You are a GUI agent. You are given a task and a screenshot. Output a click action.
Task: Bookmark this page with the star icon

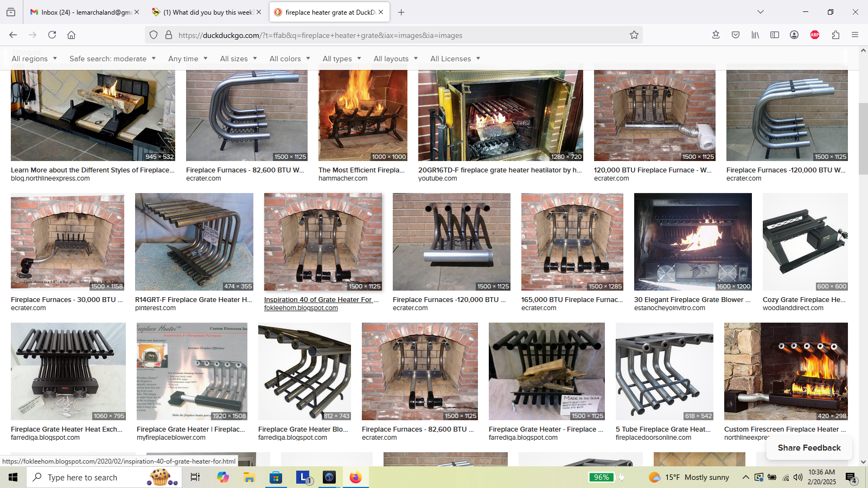[x=634, y=35]
